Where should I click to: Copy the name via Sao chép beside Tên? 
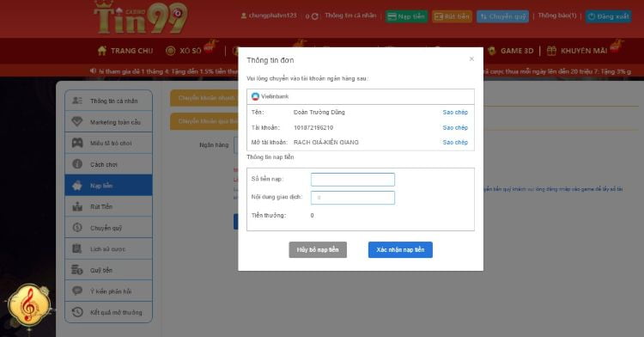(455, 112)
